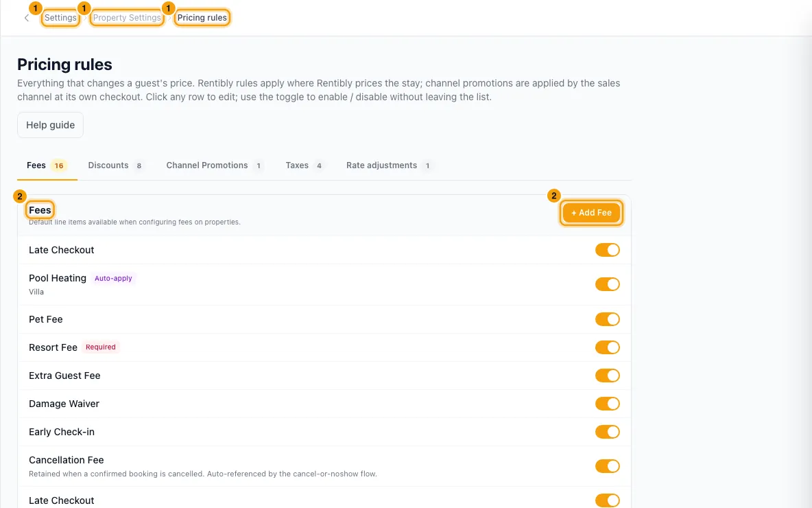
Task: Open the Resort Fee row name
Action: click(53, 347)
